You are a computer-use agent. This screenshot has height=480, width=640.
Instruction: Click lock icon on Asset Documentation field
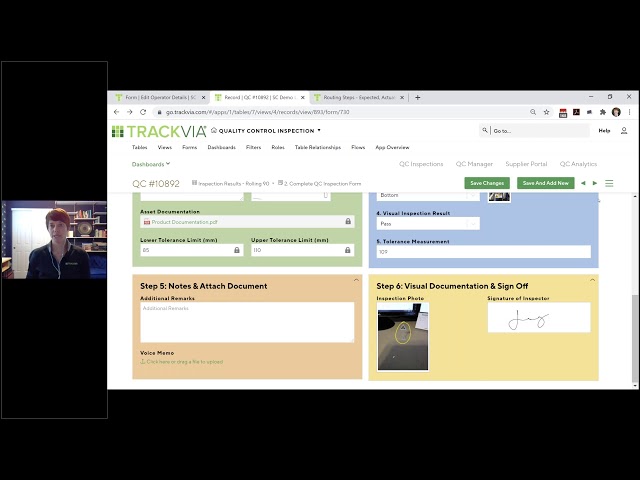click(x=348, y=221)
